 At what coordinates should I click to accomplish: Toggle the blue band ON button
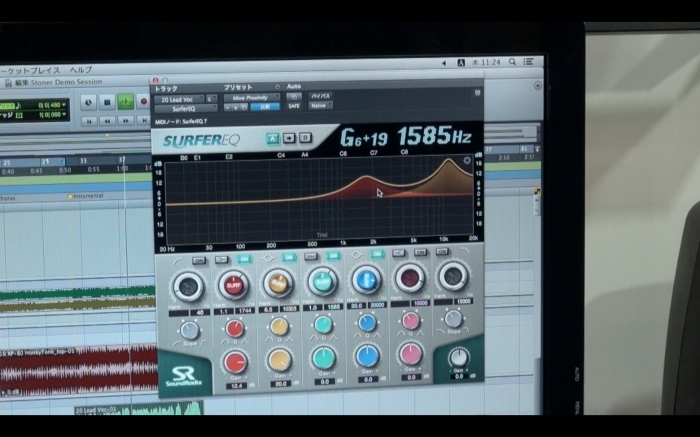pos(377,254)
